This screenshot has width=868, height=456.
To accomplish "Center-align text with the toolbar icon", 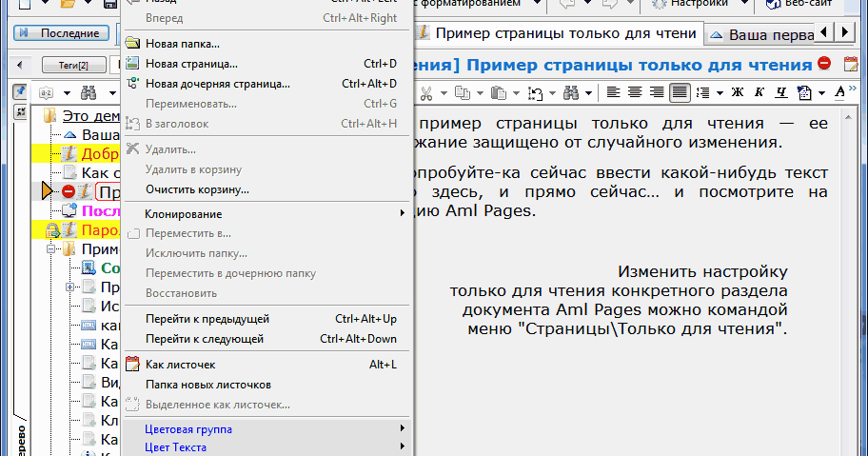I will coord(633,92).
